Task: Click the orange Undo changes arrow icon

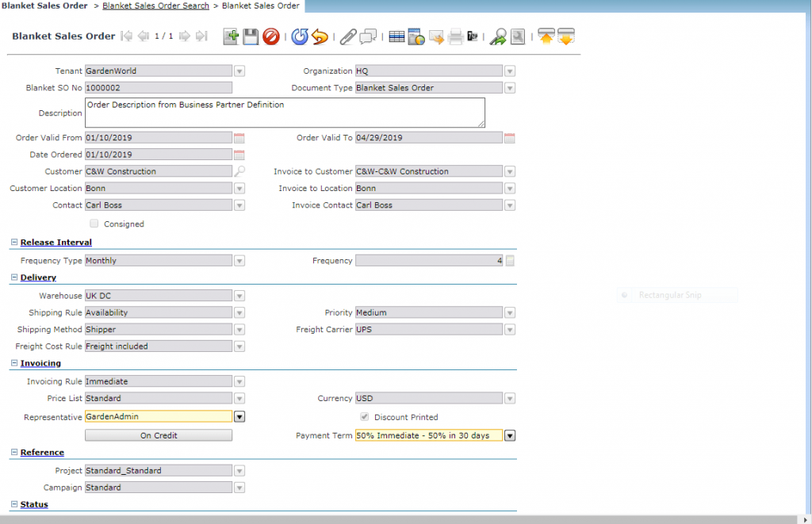Action: pos(320,36)
